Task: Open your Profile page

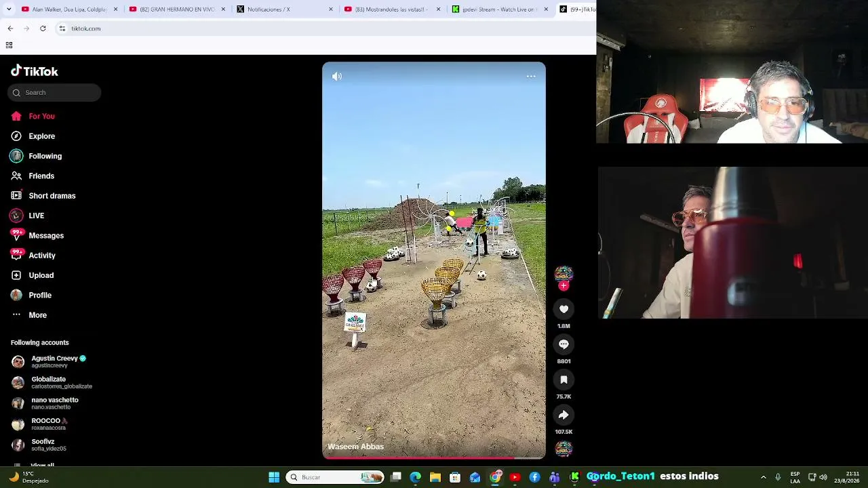Action: (x=40, y=296)
